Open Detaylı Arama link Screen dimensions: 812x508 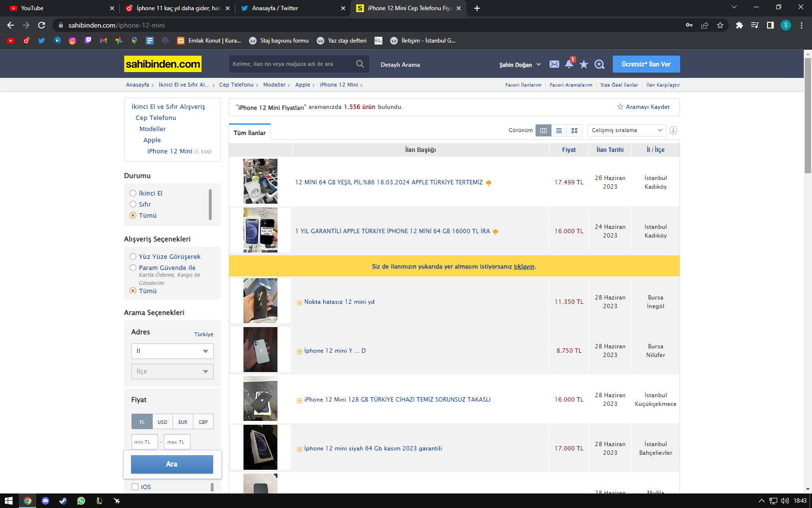point(400,65)
